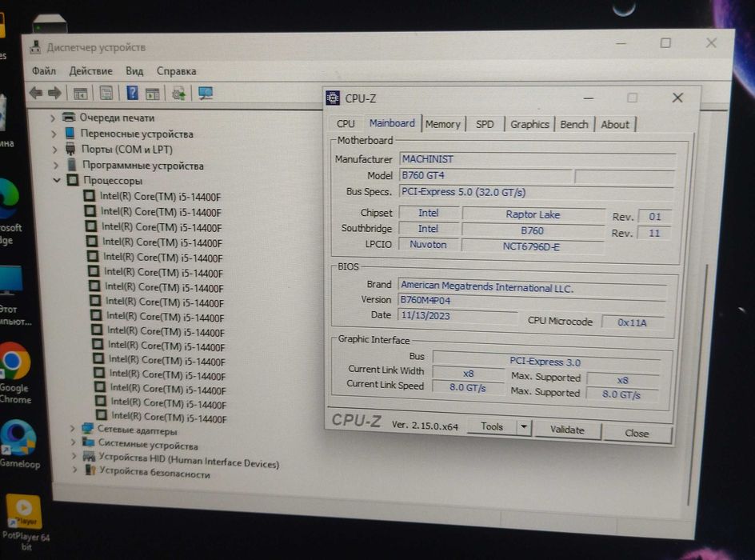Click the Device Manager title bar icon
Screen dimensions: 755x560
[x=36, y=47]
